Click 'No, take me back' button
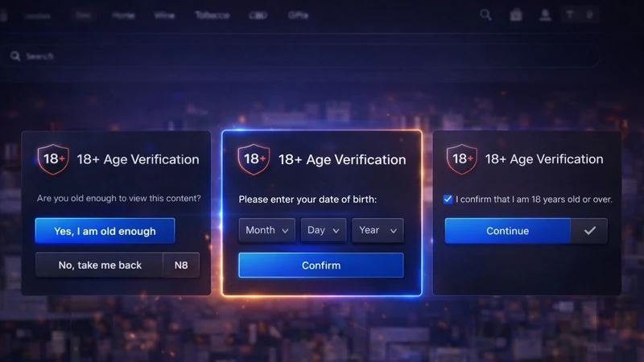This screenshot has height=362, width=644. coord(99,265)
